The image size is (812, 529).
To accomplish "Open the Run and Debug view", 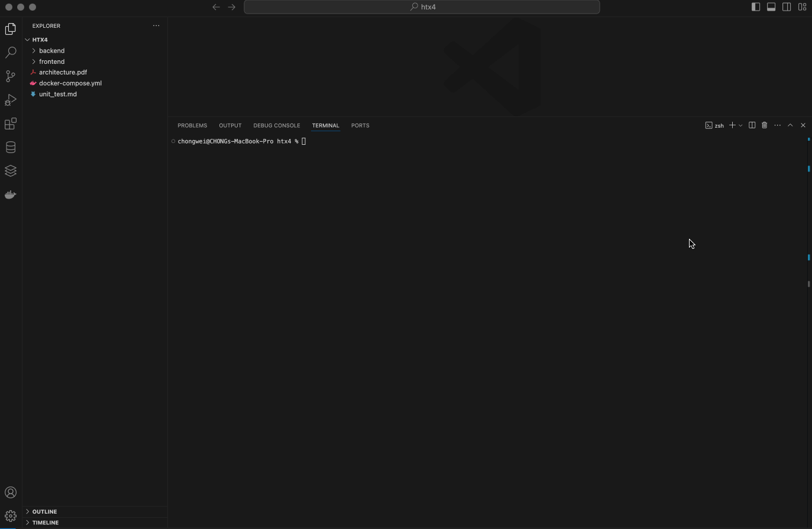I will (x=11, y=100).
